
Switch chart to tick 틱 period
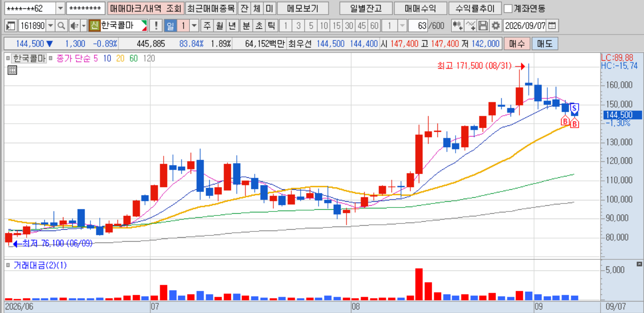click(272, 26)
